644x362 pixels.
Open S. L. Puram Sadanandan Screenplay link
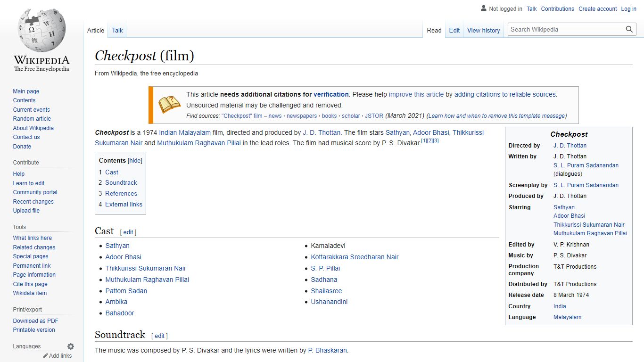[586, 185]
